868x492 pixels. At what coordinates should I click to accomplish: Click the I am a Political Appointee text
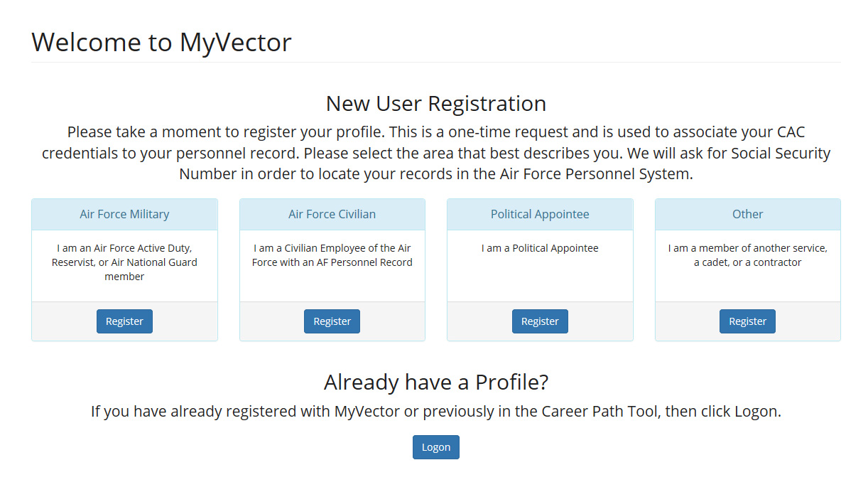[x=540, y=248]
